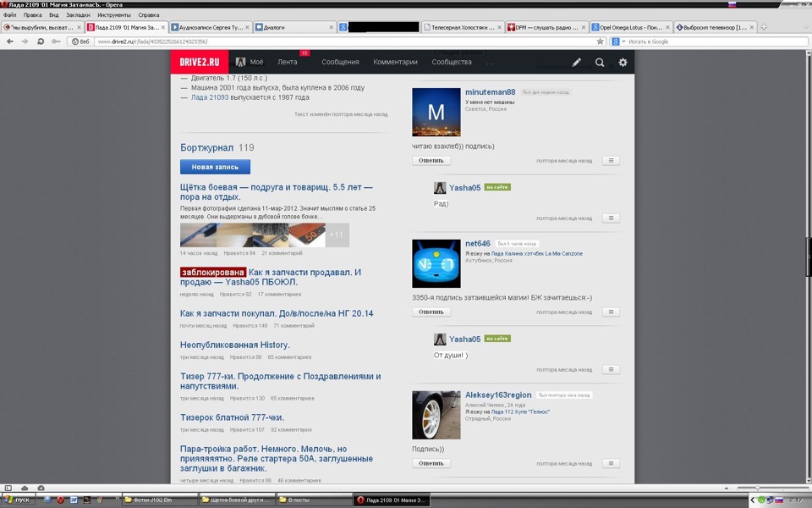Switch to В посты taskbar folder window
The image size is (812, 508).
point(314,500)
